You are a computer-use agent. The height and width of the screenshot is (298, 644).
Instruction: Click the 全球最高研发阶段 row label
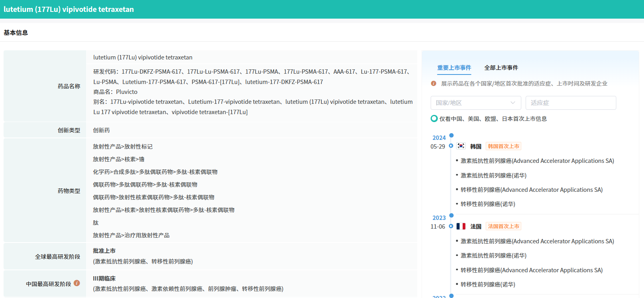tap(57, 256)
